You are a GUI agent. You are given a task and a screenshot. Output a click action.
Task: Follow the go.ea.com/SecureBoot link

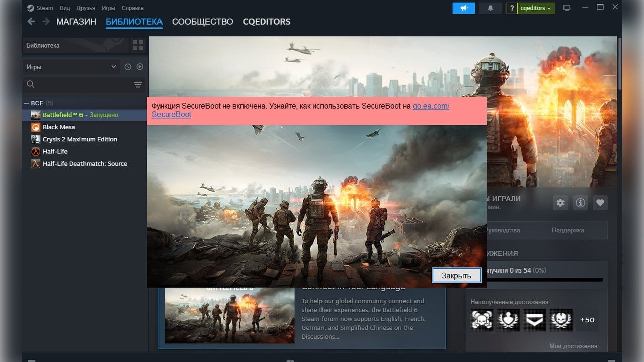[x=431, y=106]
